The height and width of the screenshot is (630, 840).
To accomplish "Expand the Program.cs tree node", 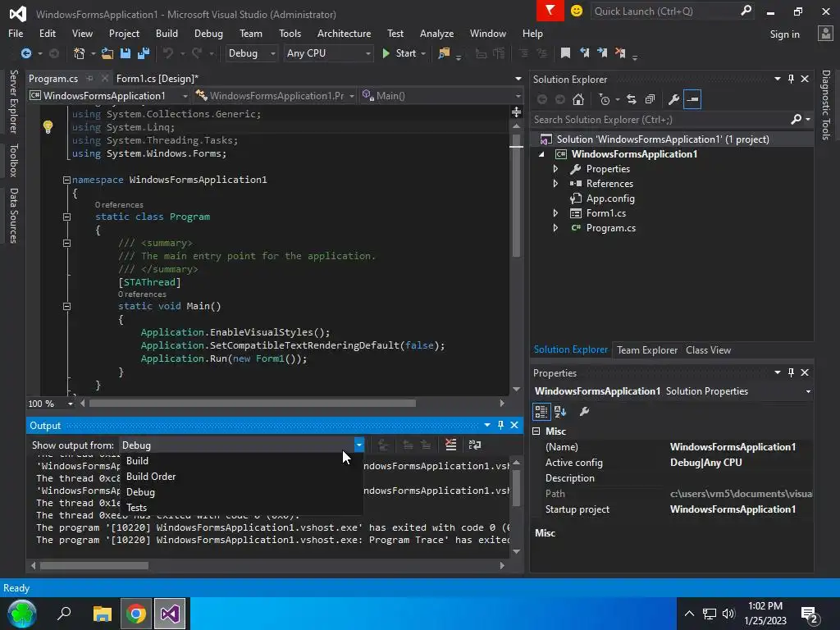I will point(555,228).
